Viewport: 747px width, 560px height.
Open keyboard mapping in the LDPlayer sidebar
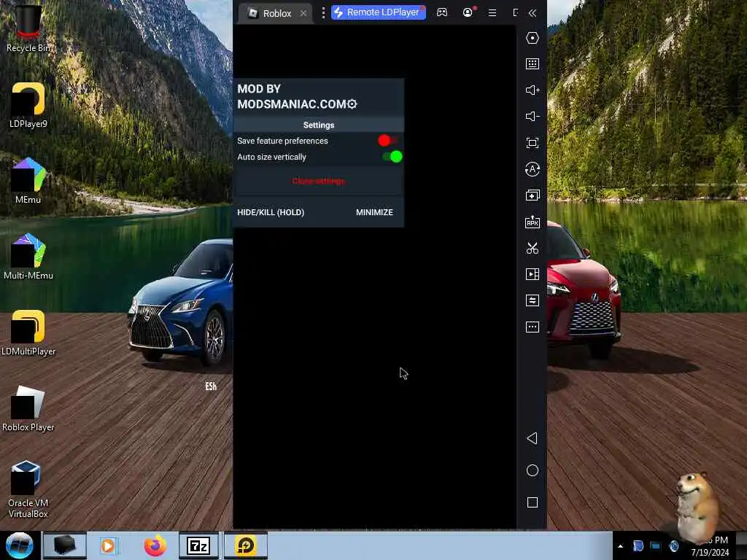pos(532,64)
